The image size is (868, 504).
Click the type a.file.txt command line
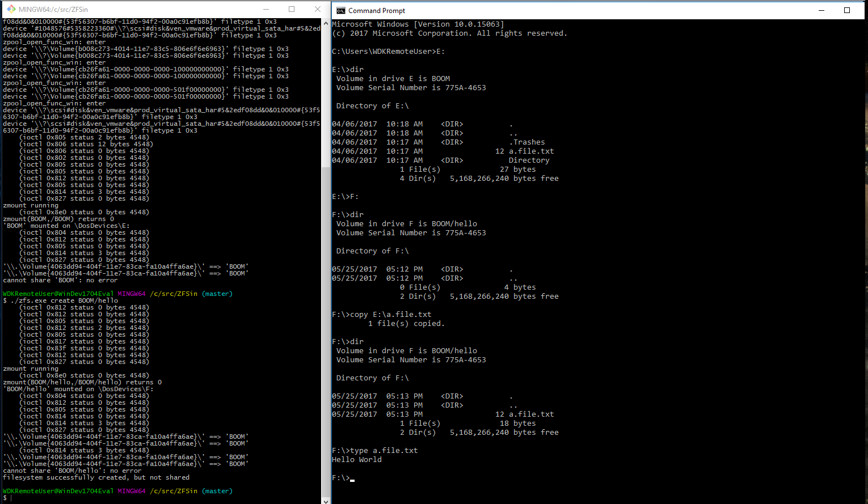[x=375, y=451]
